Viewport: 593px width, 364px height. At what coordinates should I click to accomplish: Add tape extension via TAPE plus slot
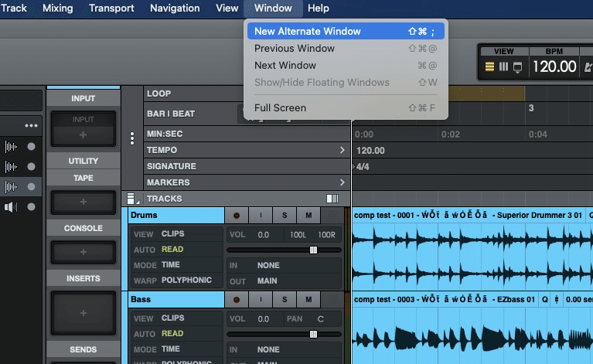83,202
